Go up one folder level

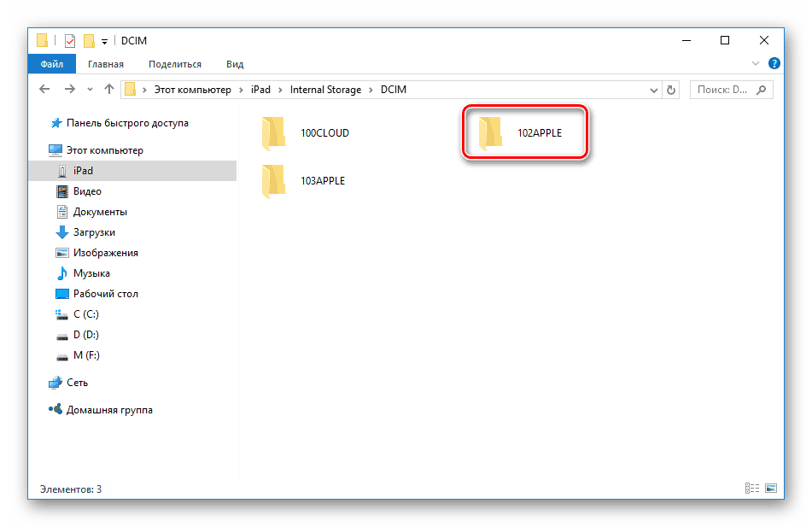[x=108, y=89]
